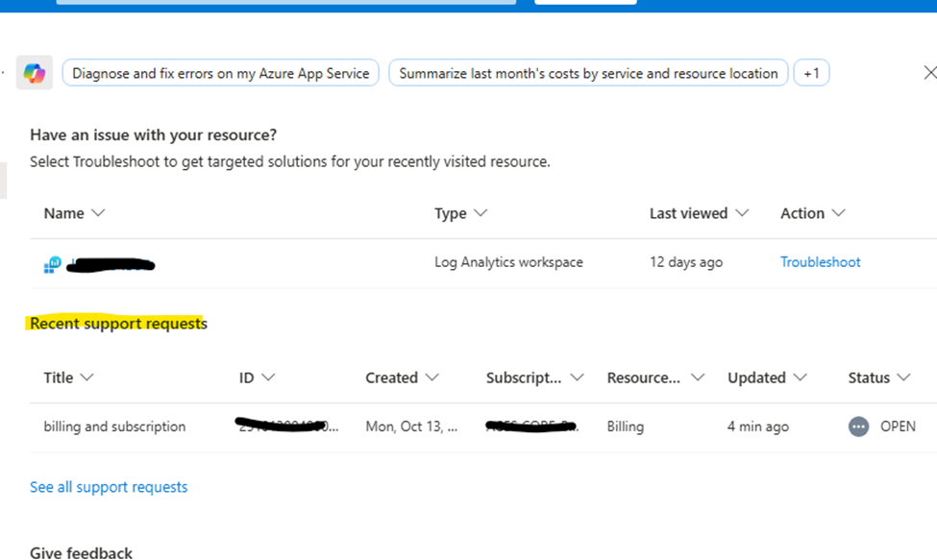Sort resources by Name column
Screen dimensions: 937x560
[x=74, y=213]
